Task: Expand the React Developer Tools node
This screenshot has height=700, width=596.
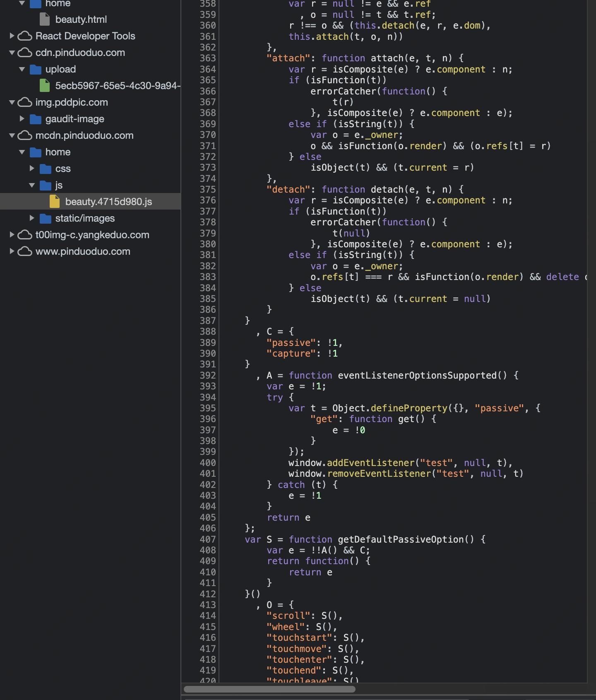Action: (x=12, y=36)
